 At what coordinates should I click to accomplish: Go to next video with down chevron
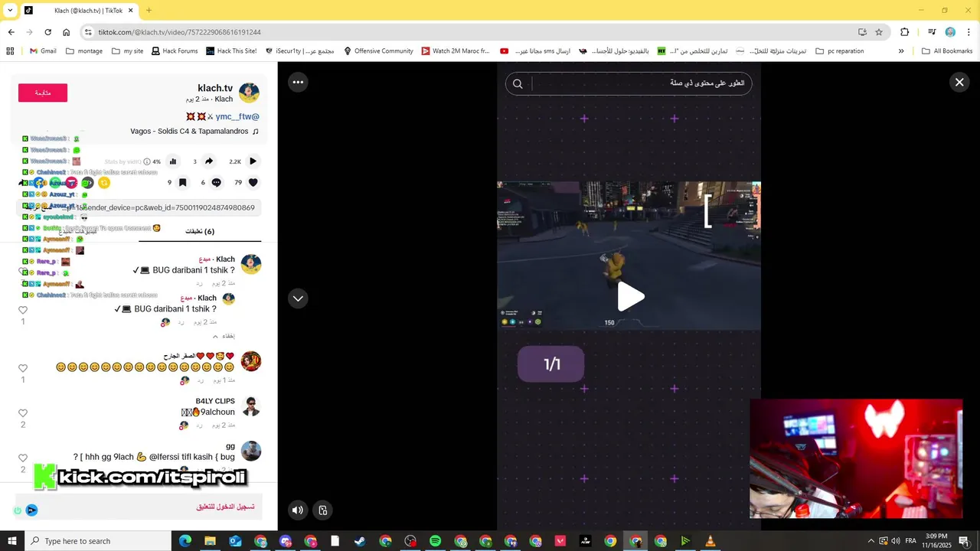tap(298, 298)
